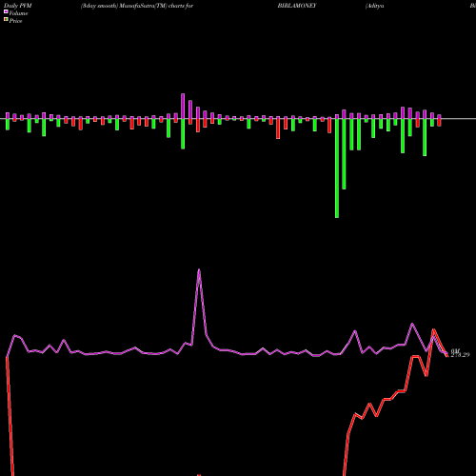This screenshot has width=476, height=476.
Task: Click the 'Daily PVM' title text
Action: coord(18,6)
